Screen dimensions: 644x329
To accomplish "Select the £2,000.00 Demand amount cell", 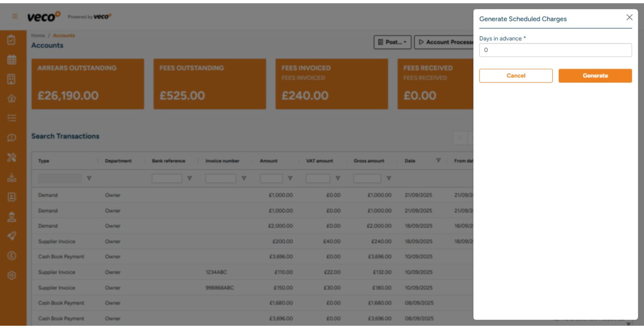I will click(x=280, y=226).
